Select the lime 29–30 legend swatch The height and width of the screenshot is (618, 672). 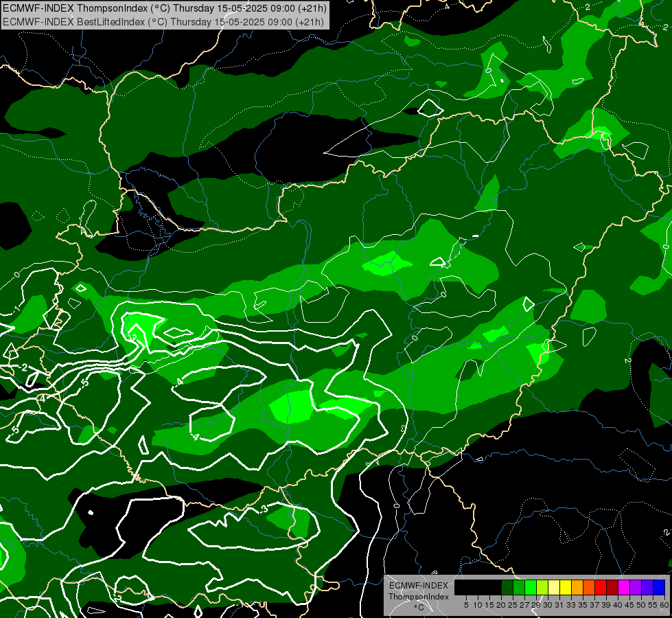pos(542,587)
